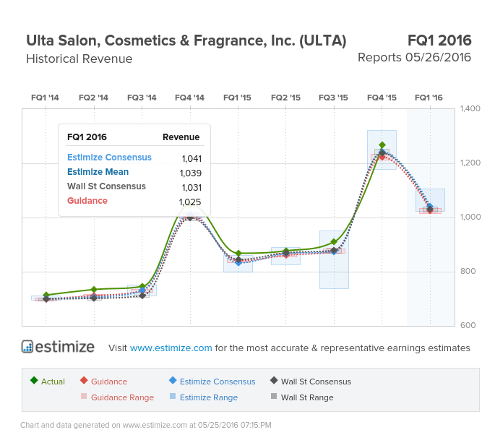Click the 600 y-axis value
495x448 pixels.
468,325
